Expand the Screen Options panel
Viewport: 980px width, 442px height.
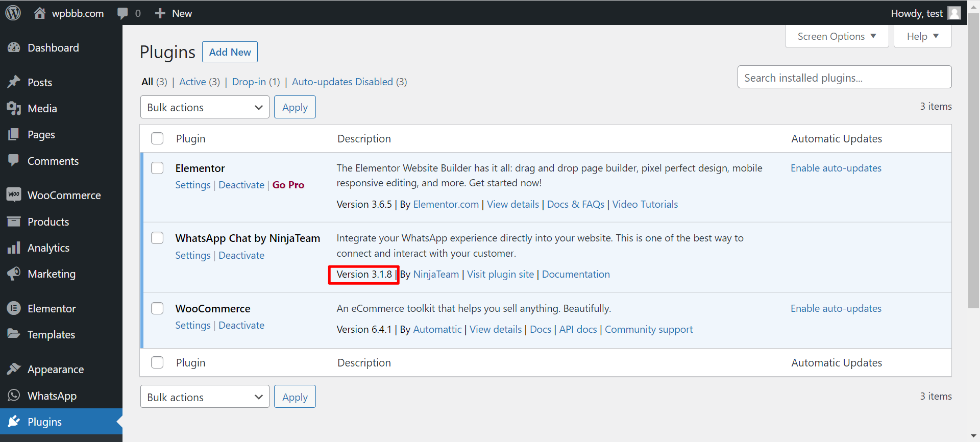837,36
